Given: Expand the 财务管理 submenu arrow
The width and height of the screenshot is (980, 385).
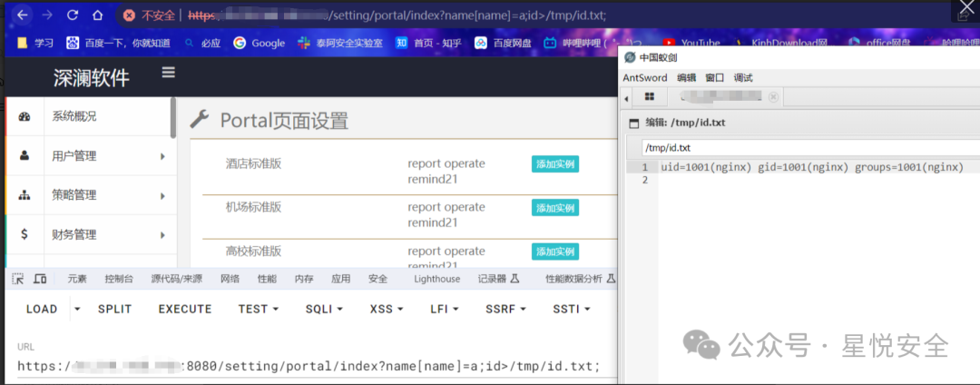Looking at the screenshot, I should click(x=162, y=235).
